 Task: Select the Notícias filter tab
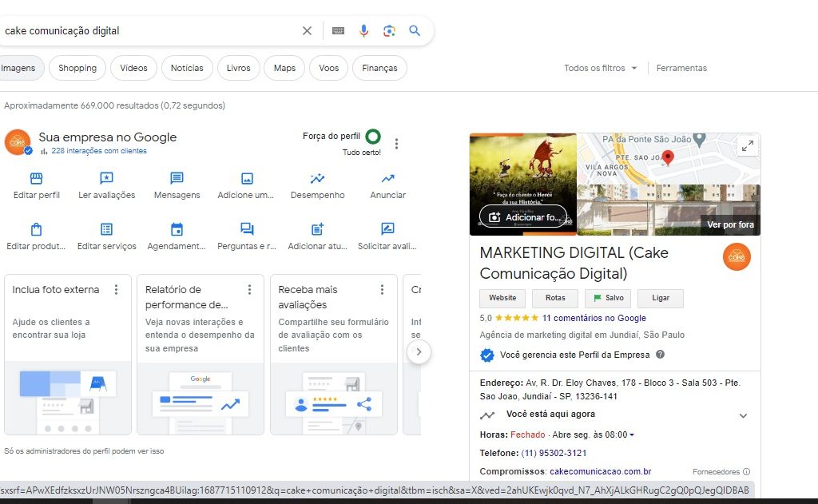pos(187,68)
